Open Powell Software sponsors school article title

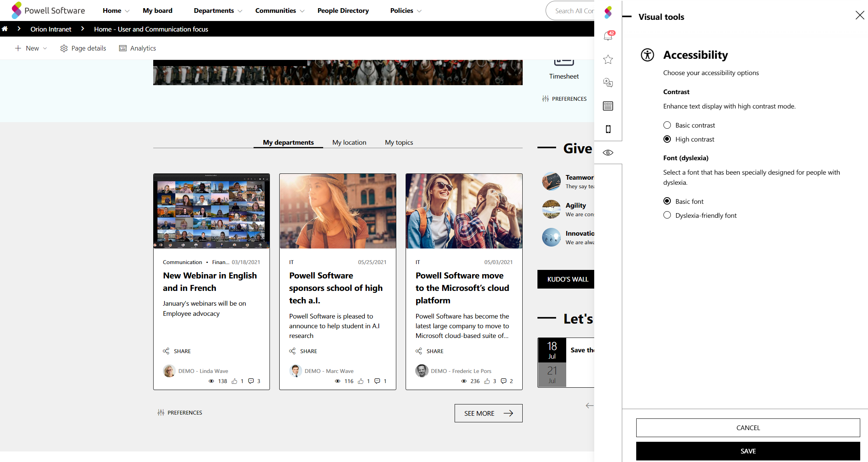(336, 288)
